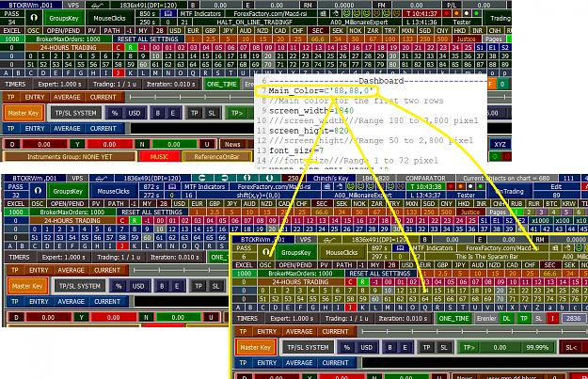Screen dimensions: 588x379
Task: Click D 0.00 field in top dashboard
Action: pyautogui.click(x=44, y=144)
